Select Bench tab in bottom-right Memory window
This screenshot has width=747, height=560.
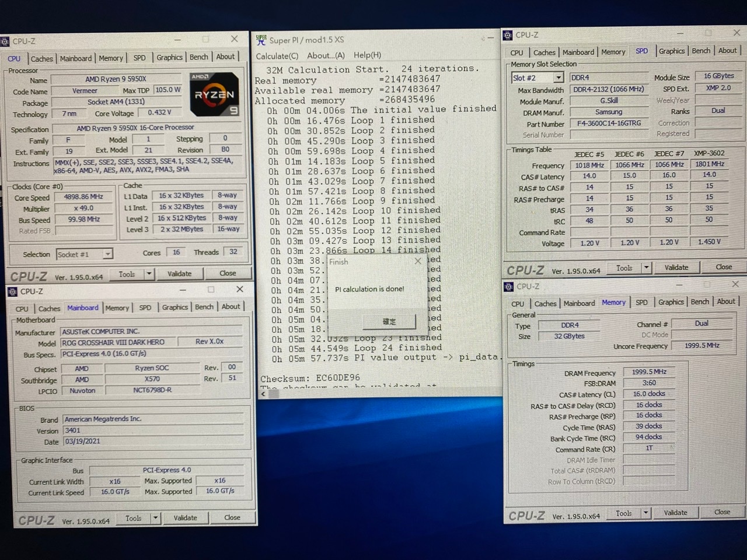tap(700, 302)
